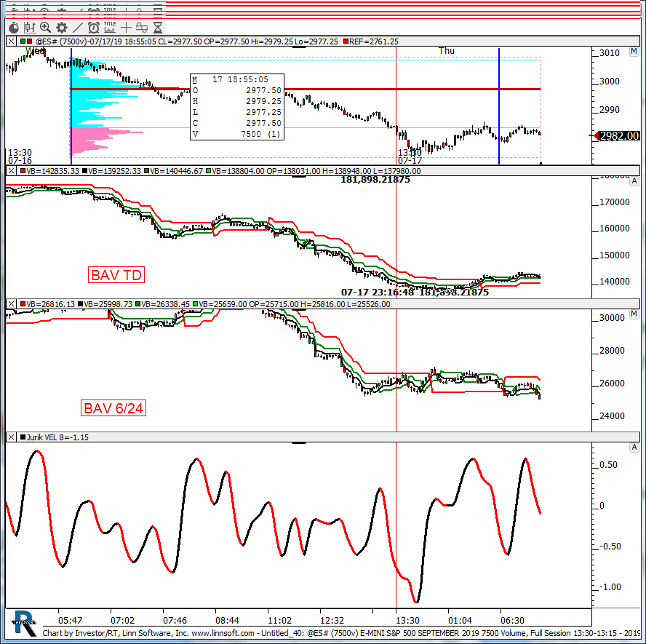Select the BAV 6/24 text annotation

click(x=113, y=408)
